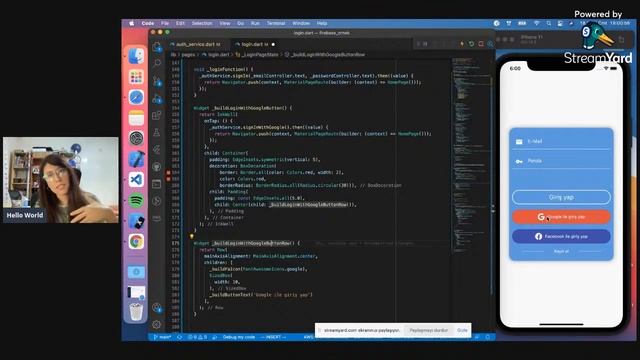Open the Search view in activity bar

(x=157, y=63)
